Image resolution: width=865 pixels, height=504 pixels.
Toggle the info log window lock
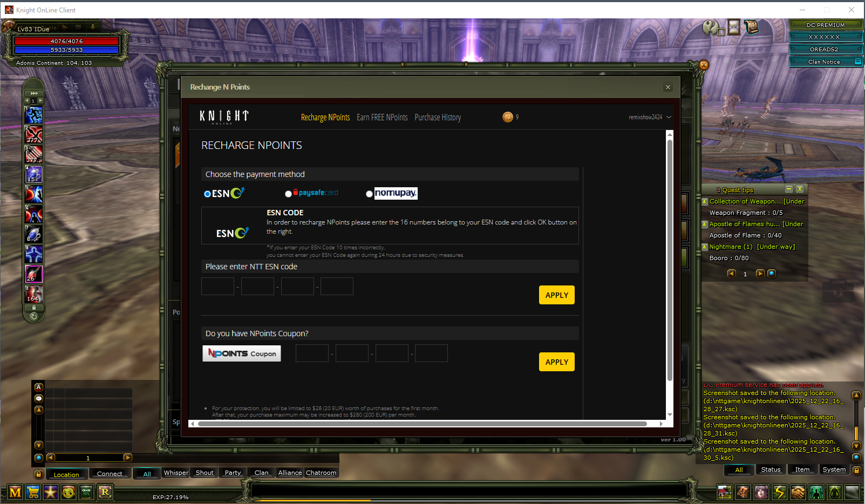(x=856, y=470)
